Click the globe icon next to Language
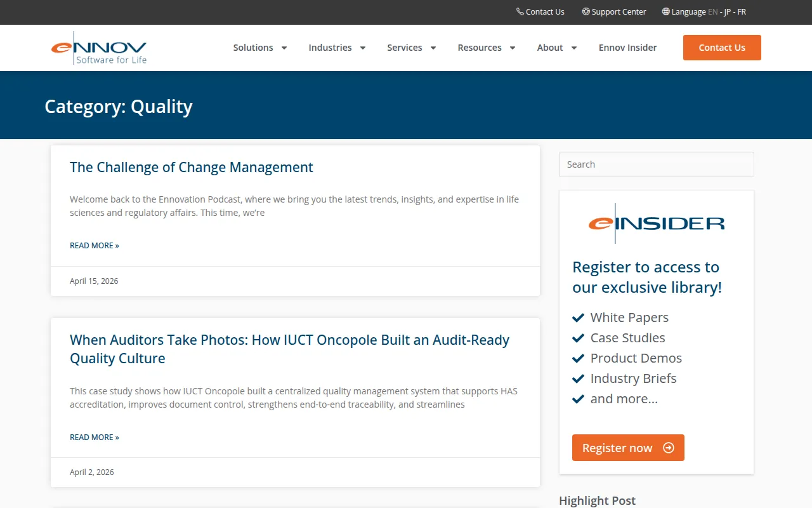812x508 pixels. [665, 11]
